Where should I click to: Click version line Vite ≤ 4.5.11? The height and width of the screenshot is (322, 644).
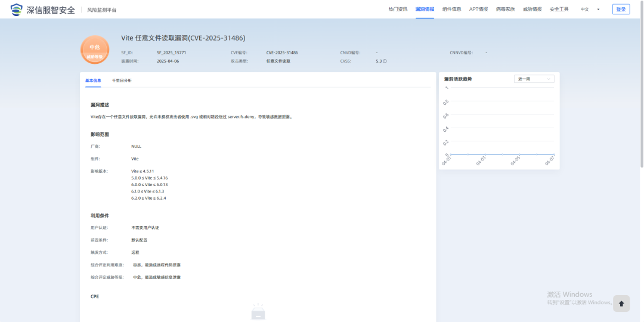(143, 171)
